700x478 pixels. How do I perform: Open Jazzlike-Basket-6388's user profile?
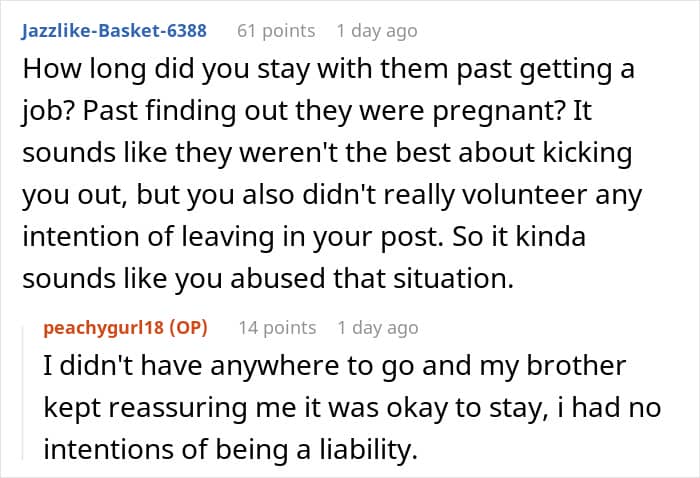pos(113,30)
